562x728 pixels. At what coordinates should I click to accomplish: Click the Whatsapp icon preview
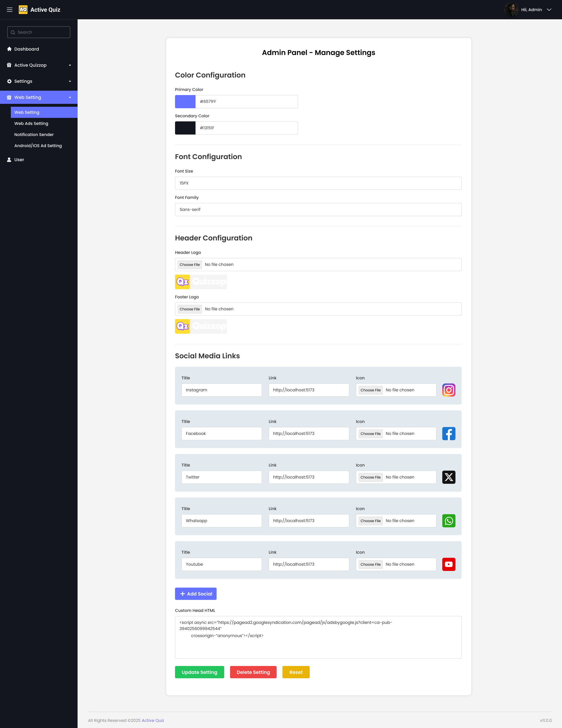tap(449, 521)
